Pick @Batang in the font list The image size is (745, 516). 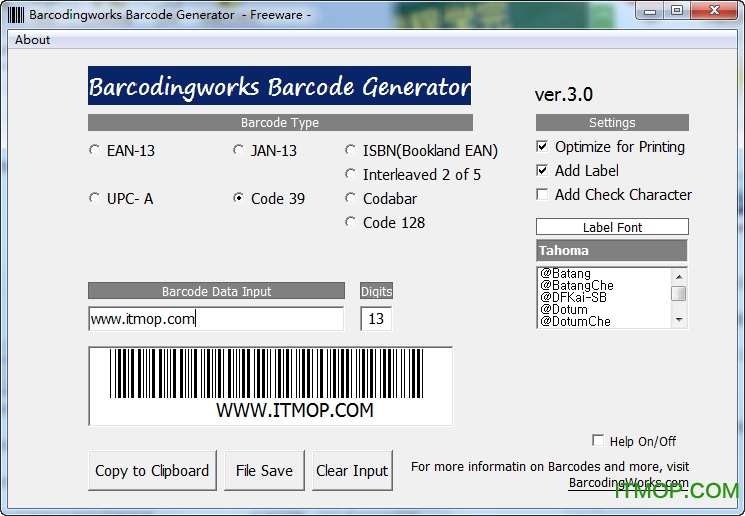[565, 273]
